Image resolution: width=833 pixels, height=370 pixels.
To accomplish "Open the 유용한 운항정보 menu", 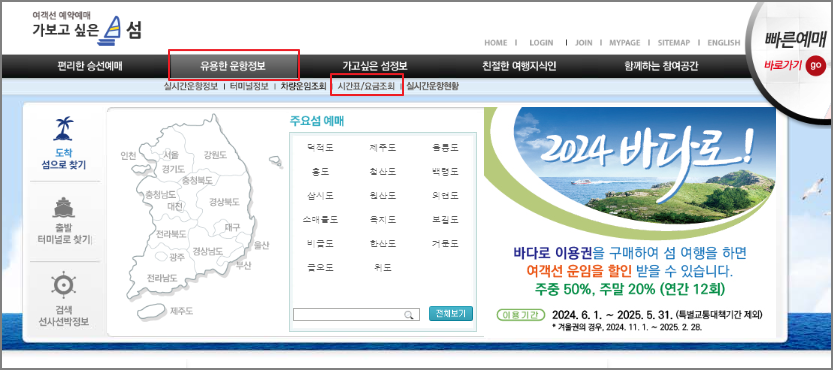I will (233, 66).
